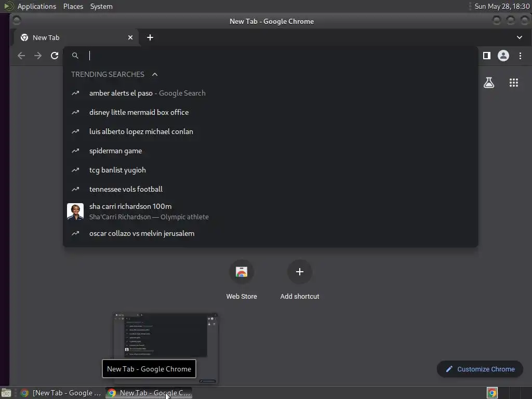Close the New Tab tab
Viewport: 532px width, 399px height.
[x=130, y=37]
